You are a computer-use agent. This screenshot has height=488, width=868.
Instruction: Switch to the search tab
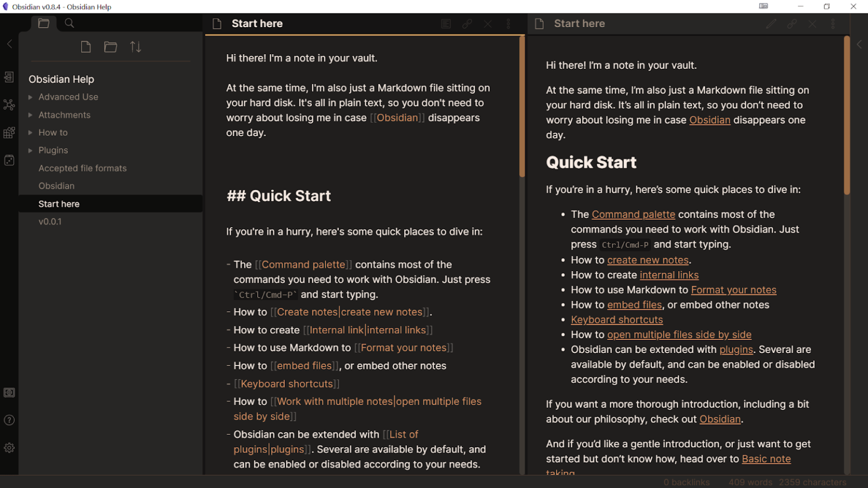69,23
